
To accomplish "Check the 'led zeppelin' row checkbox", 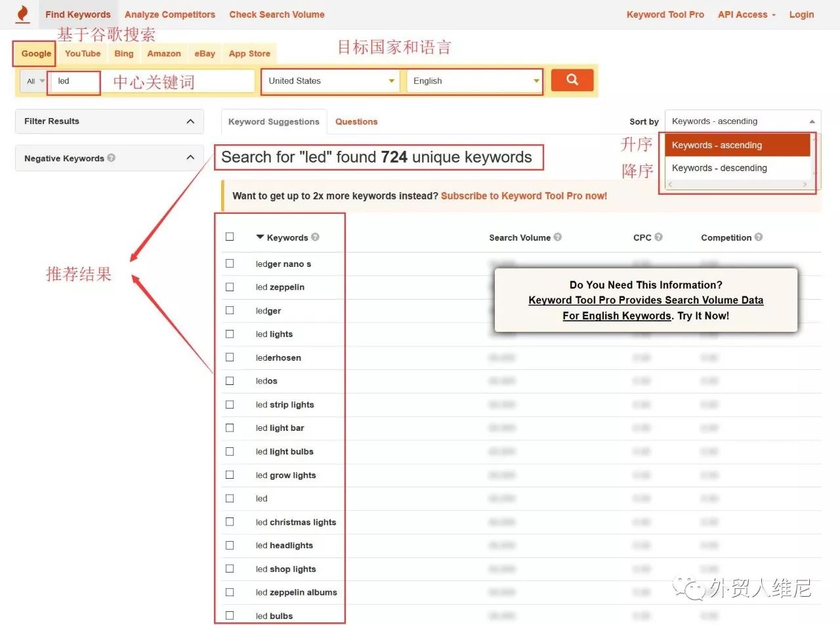I will point(230,287).
